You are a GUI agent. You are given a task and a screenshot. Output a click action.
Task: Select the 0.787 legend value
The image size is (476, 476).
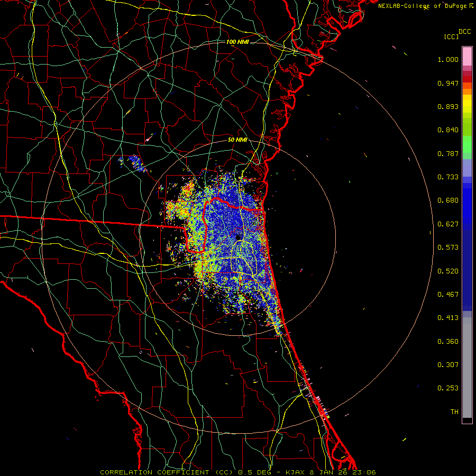(x=448, y=153)
